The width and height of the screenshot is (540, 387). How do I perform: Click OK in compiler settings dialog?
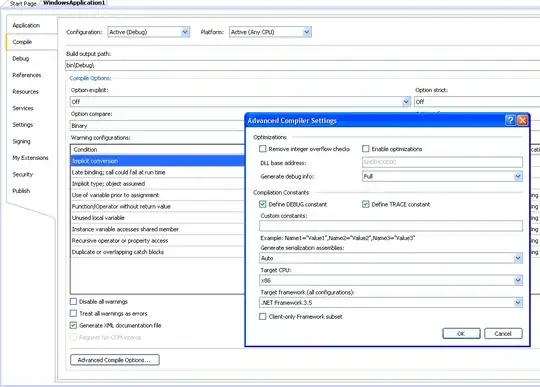(x=461, y=334)
